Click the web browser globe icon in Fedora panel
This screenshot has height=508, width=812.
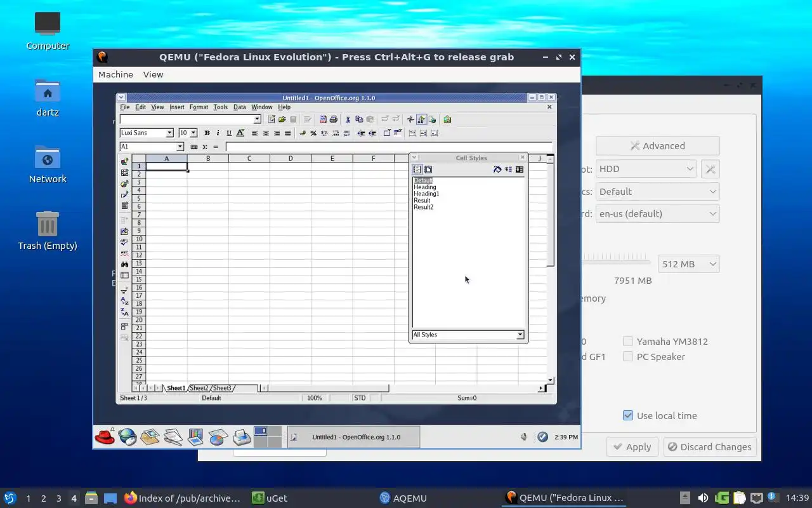click(x=128, y=437)
